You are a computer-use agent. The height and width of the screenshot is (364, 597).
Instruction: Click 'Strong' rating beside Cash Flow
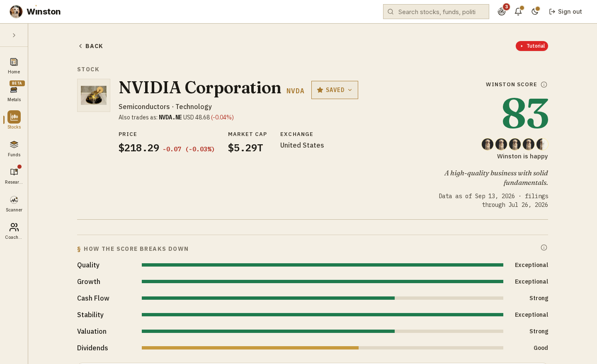tap(539, 298)
